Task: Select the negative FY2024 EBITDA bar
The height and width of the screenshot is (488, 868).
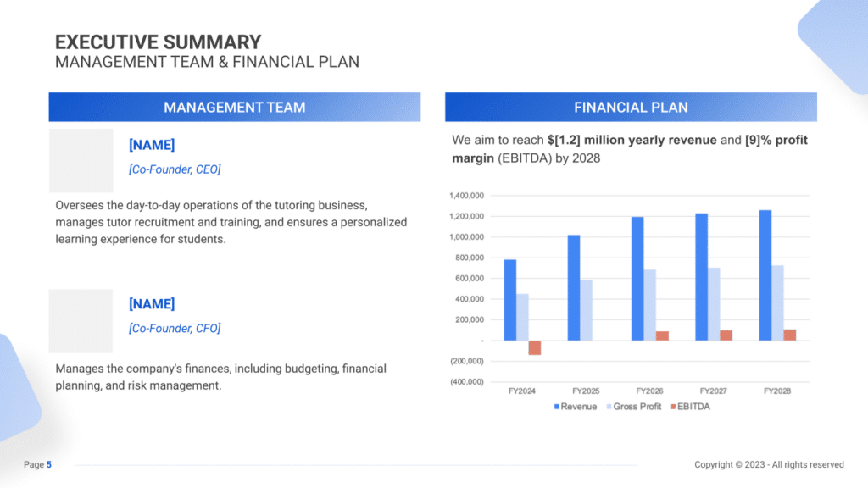Action: [535, 347]
